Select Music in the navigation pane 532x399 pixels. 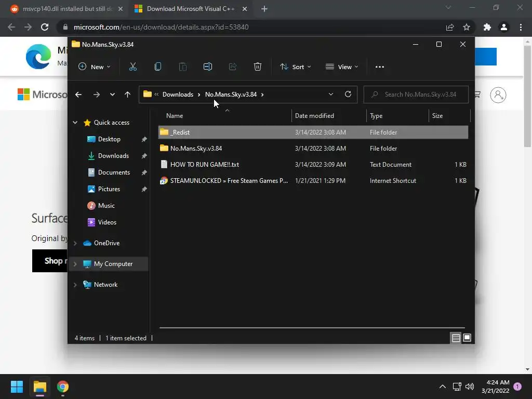coord(106,206)
